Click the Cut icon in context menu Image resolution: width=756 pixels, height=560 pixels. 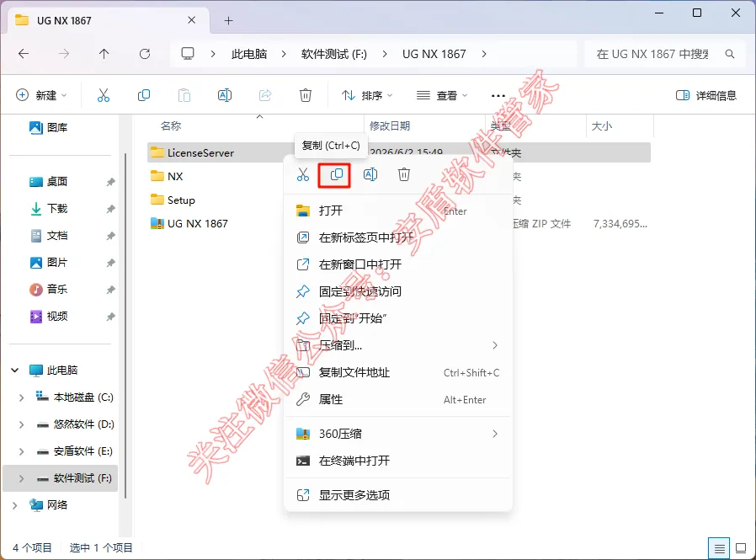point(303,174)
